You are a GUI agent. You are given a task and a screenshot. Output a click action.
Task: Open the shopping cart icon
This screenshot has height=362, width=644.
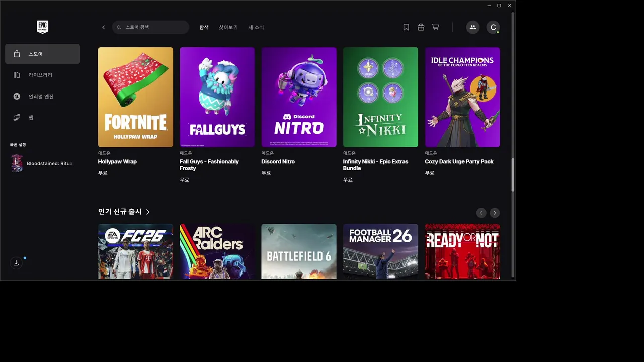coord(435,27)
